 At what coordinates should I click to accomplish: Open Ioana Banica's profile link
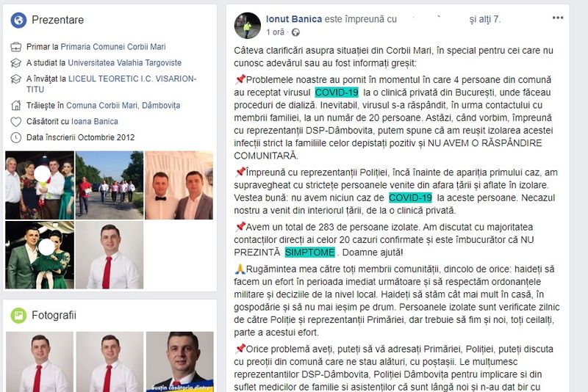(95, 122)
